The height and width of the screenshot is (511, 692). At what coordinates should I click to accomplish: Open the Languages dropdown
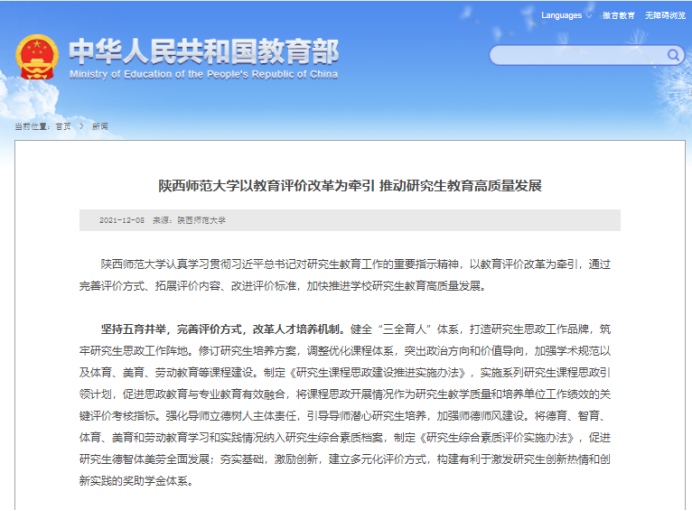566,15
